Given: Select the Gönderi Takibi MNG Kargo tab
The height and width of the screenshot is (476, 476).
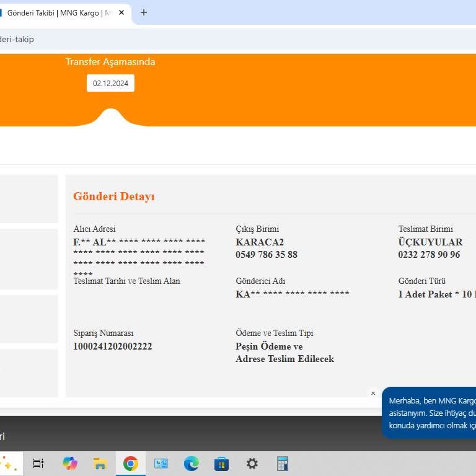Looking at the screenshot, I should pyautogui.click(x=64, y=13).
